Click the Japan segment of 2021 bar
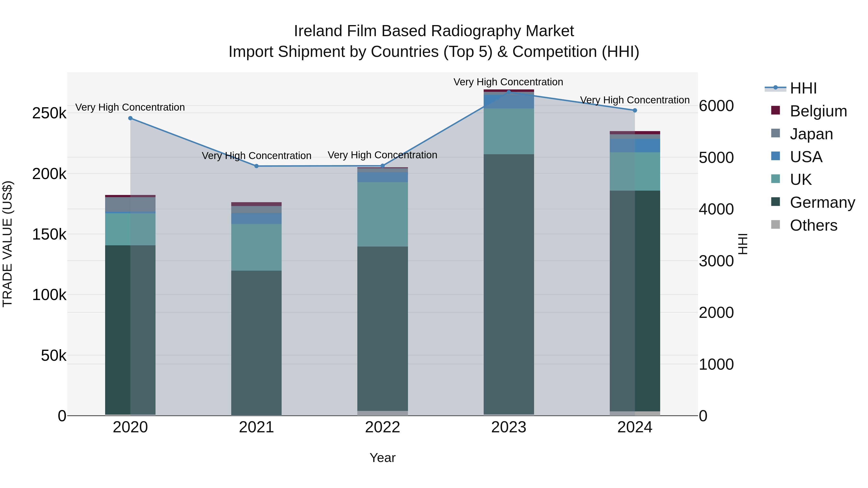Screen dimensions: 868x488 (257, 209)
